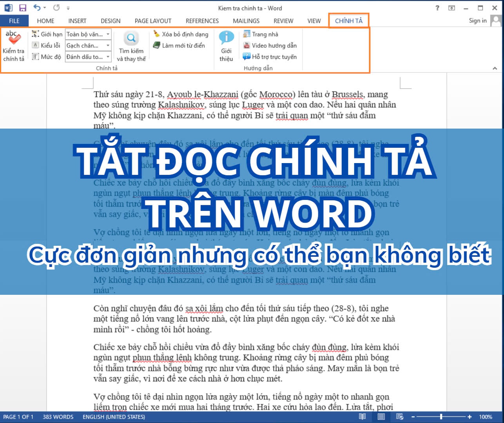This screenshot has width=504, height=423.
Task: Switch to the VIEW tab
Action: (314, 21)
